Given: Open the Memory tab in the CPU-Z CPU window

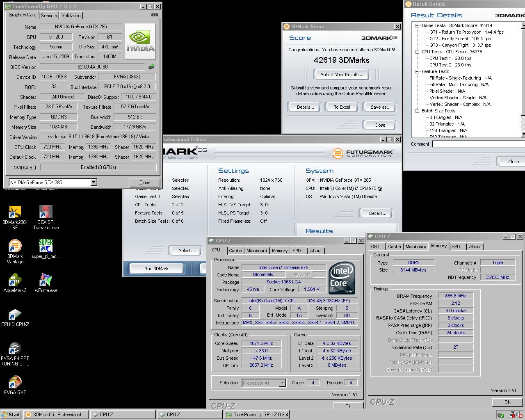Looking at the screenshot, I should pyautogui.click(x=280, y=251).
